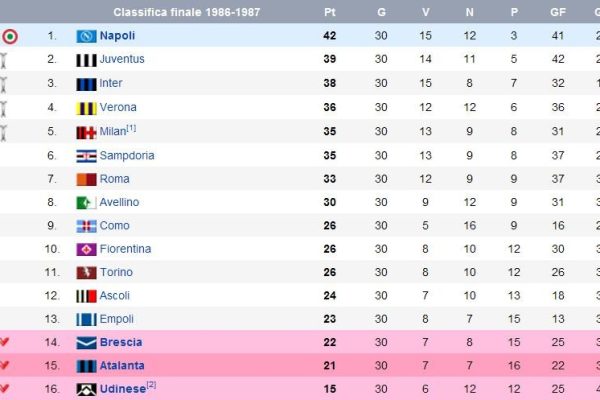Click the Inter kit icon
The image size is (600, 400).
(86, 84)
